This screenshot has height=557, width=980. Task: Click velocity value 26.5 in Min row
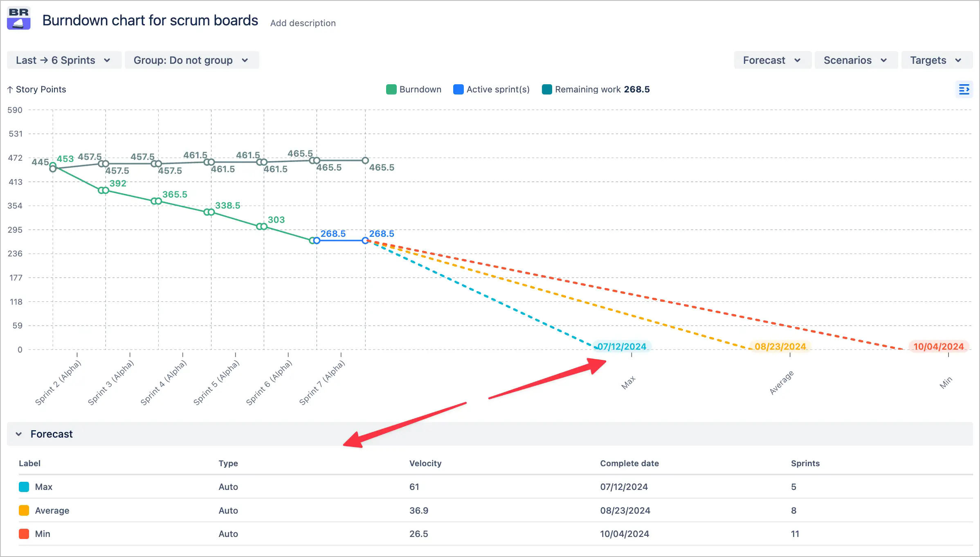click(x=418, y=534)
